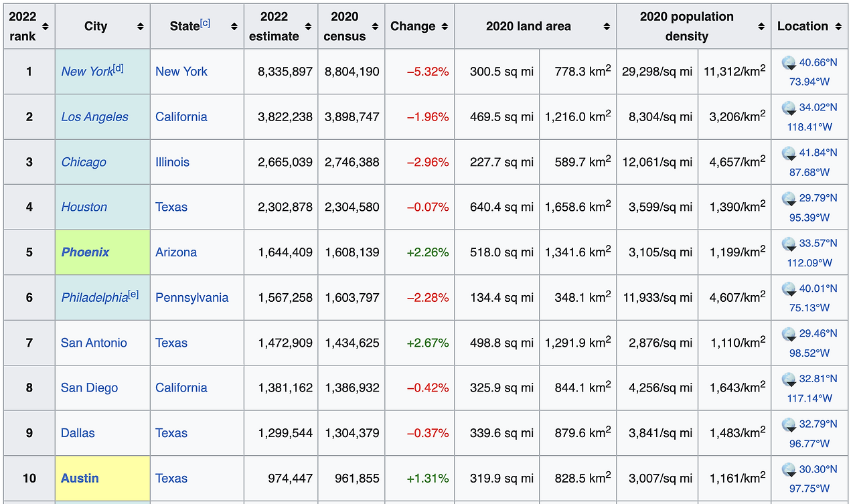The width and height of the screenshot is (857, 504).
Task: Click Texas link in Houston row
Action: click(x=171, y=207)
